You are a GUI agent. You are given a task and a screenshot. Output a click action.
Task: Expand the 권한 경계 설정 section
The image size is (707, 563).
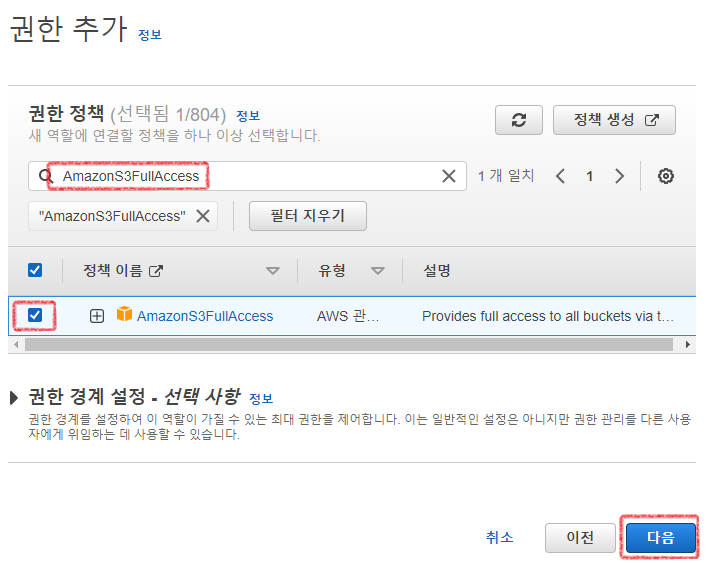coord(14,398)
